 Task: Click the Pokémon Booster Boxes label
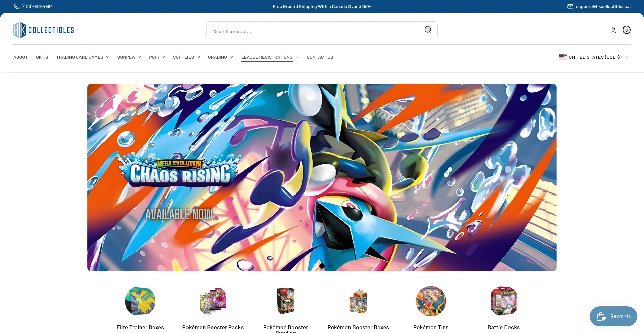[x=358, y=327]
